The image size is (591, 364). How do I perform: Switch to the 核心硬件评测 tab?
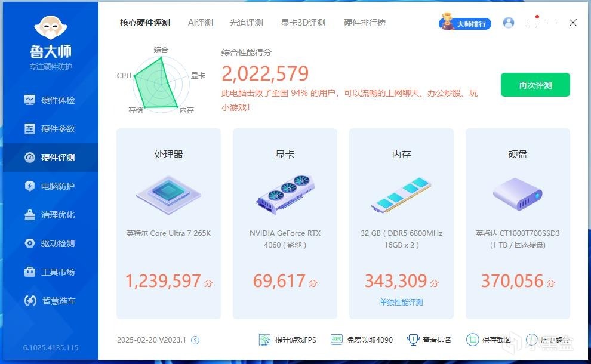point(145,23)
